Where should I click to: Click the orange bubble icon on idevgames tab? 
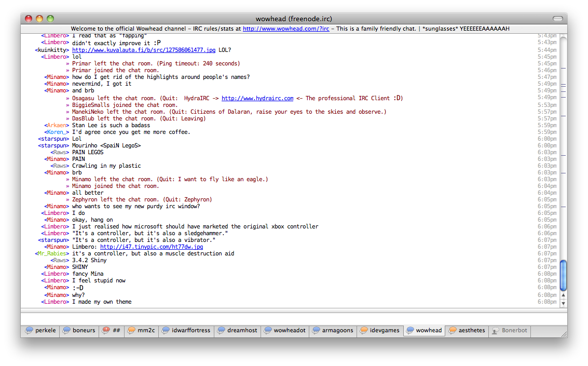point(364,330)
